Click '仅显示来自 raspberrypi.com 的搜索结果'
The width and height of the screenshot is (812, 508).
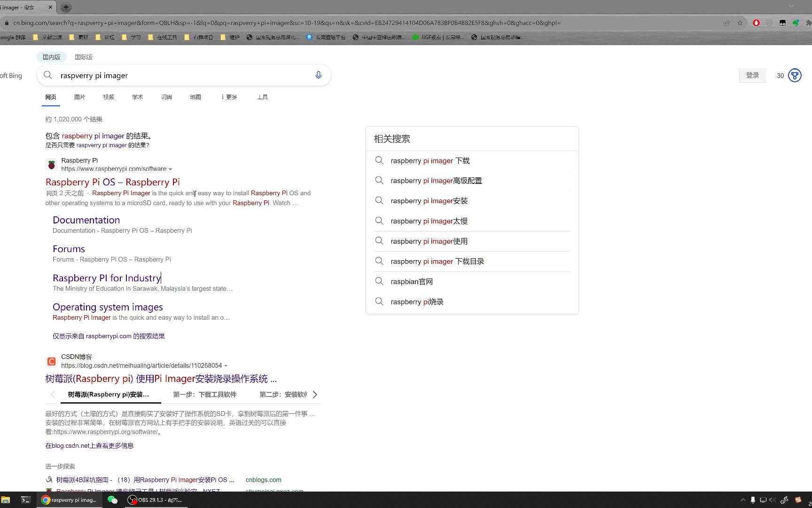109,336
